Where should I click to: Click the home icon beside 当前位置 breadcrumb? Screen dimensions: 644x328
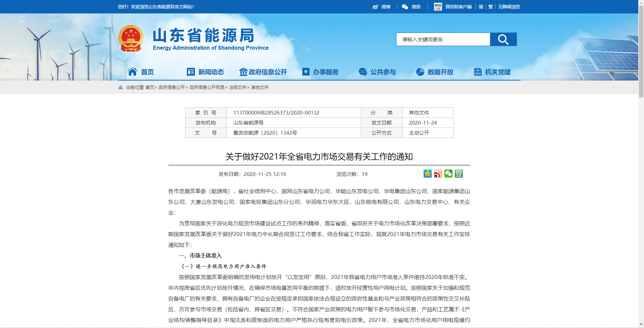click(x=120, y=87)
